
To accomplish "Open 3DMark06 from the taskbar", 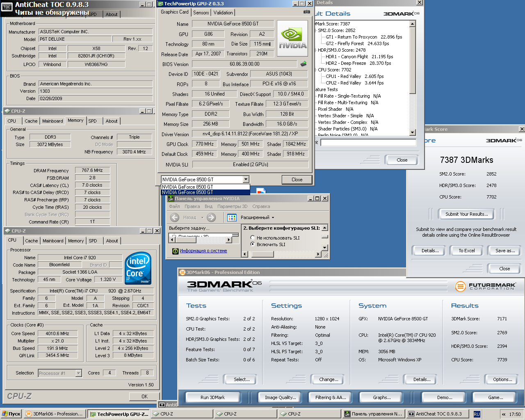I will 55,414.
